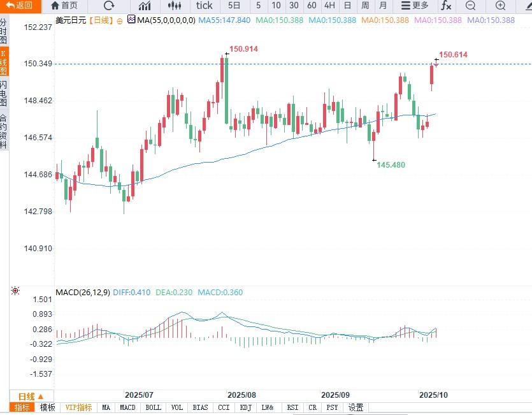Click the MACD panel sun marker icon

(15, 291)
